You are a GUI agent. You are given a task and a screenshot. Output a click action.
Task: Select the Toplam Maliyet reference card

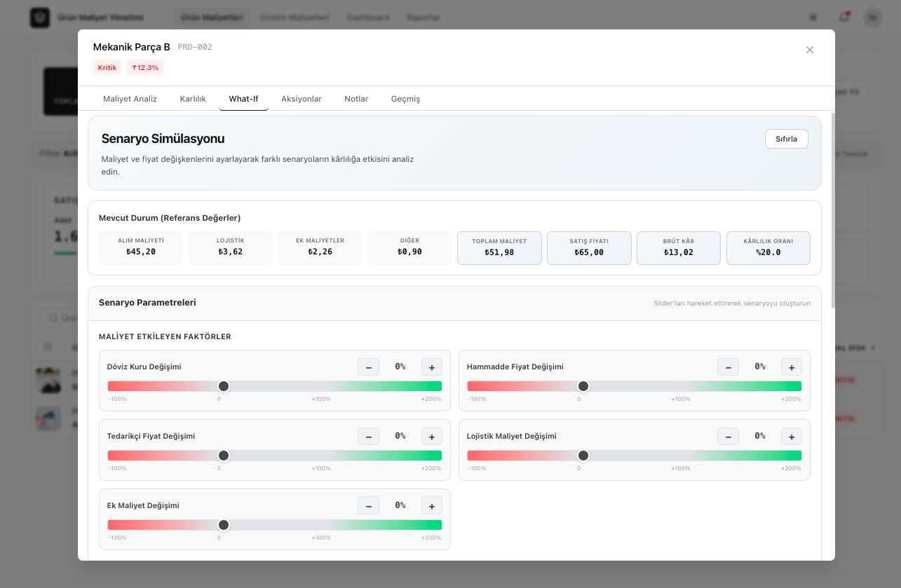499,247
